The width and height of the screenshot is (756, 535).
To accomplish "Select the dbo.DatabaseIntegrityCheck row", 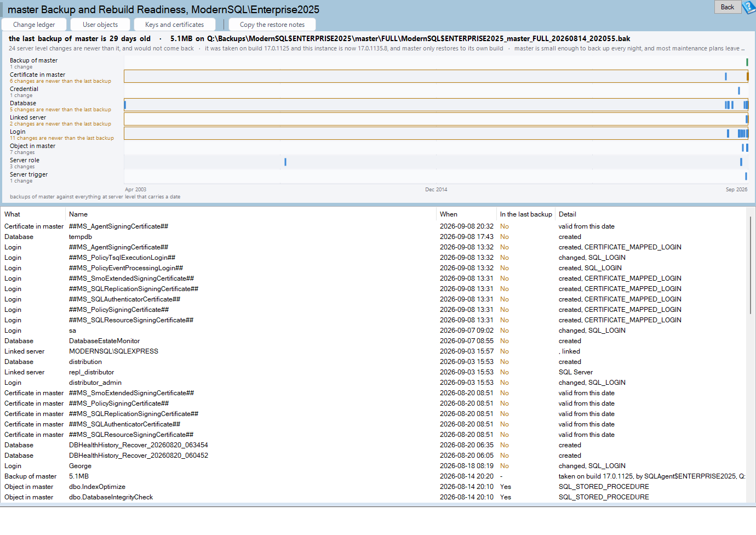I will (374, 497).
